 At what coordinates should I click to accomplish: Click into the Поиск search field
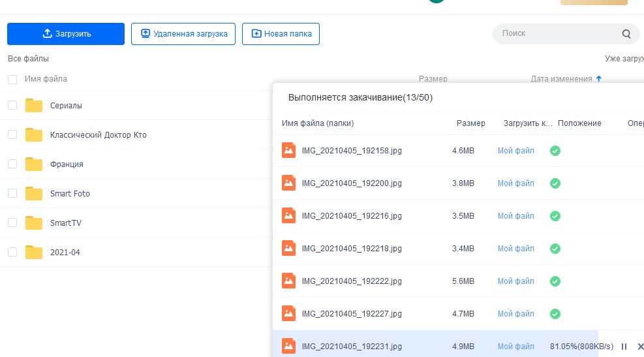coord(555,33)
